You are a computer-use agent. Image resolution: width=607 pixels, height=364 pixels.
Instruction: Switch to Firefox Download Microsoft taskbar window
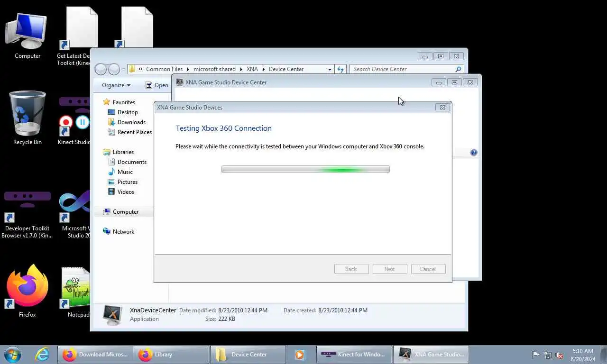click(x=95, y=354)
